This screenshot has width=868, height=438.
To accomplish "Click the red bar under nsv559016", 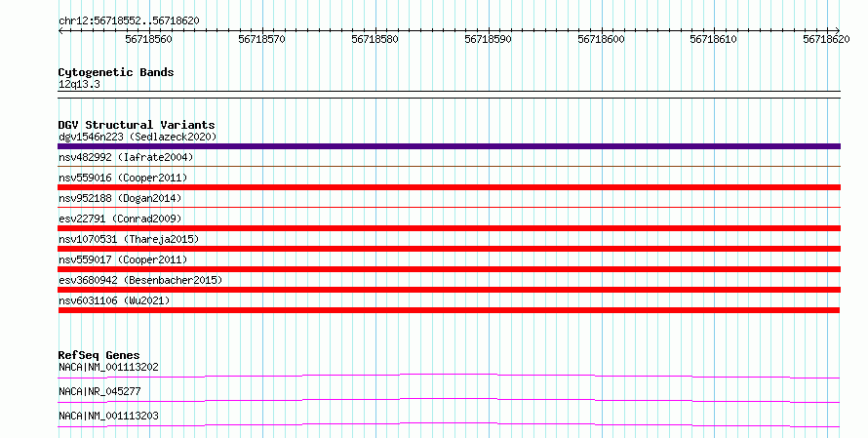I will (x=449, y=187).
